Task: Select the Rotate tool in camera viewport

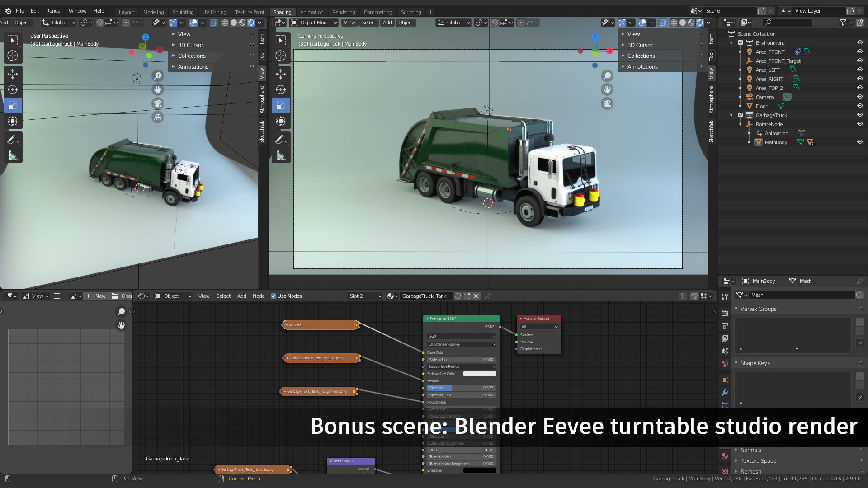Action: tap(281, 89)
